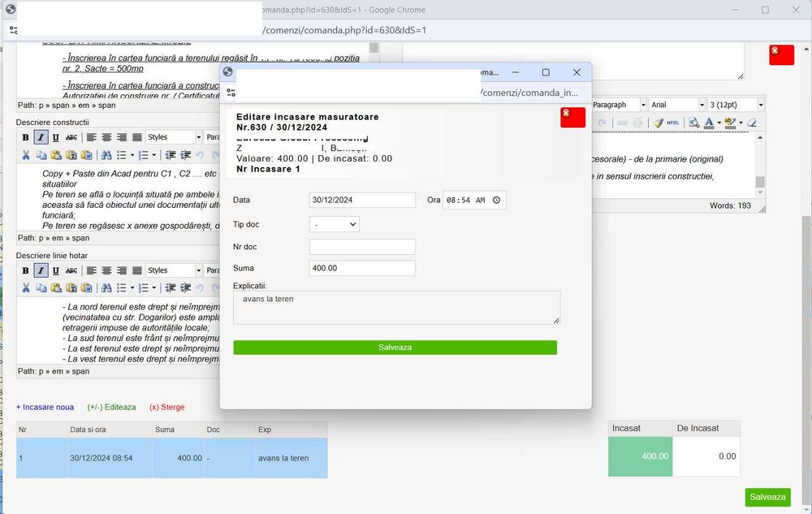Toggle Strikethrough in Descriere constructii editor
Screen dimensions: 812x514
[71, 137]
